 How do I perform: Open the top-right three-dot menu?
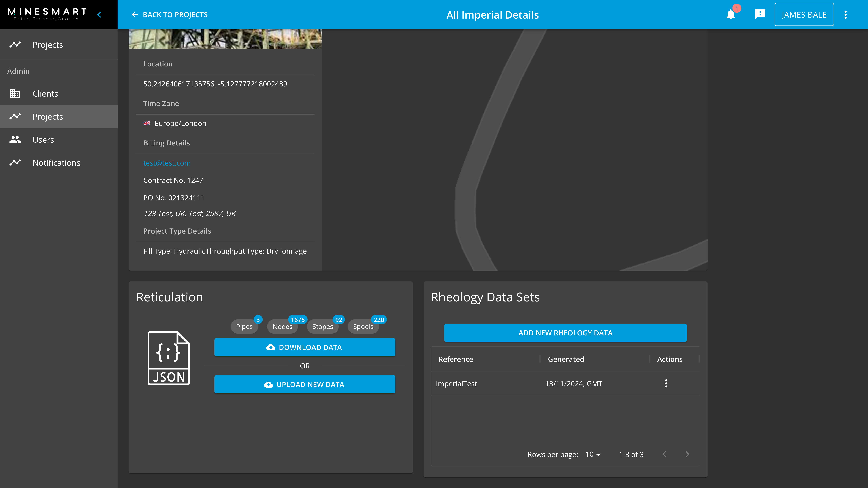coord(845,14)
